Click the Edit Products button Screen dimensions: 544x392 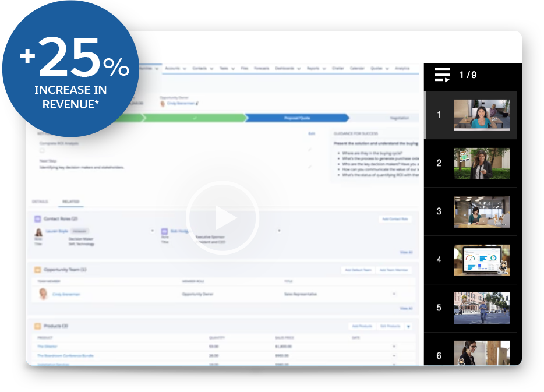pyautogui.click(x=390, y=326)
